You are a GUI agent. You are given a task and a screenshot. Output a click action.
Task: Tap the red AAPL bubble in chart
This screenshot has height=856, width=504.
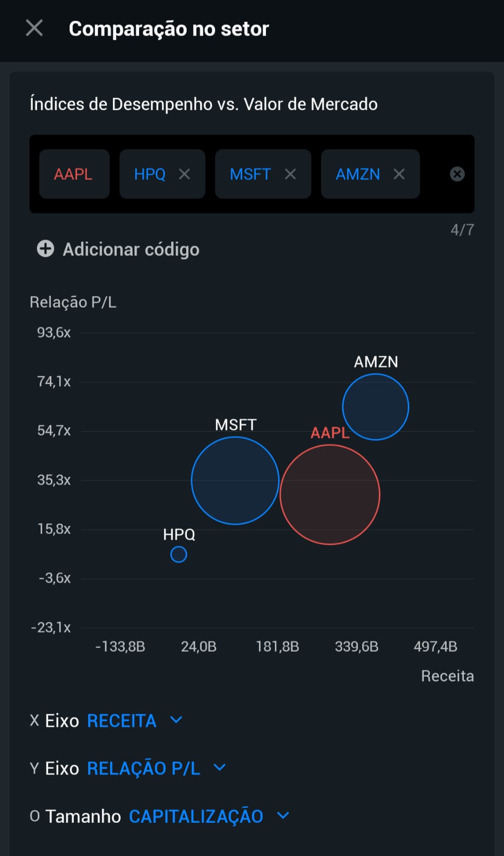(330, 495)
